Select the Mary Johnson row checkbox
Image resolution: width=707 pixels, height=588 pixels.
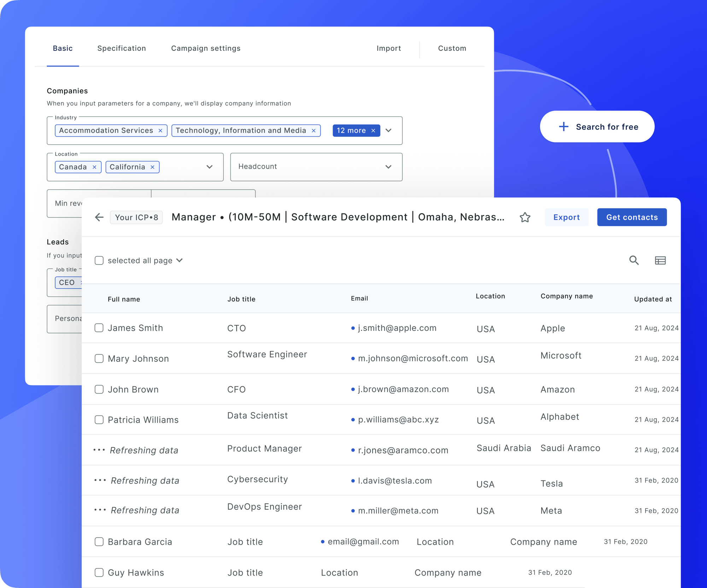(x=99, y=359)
